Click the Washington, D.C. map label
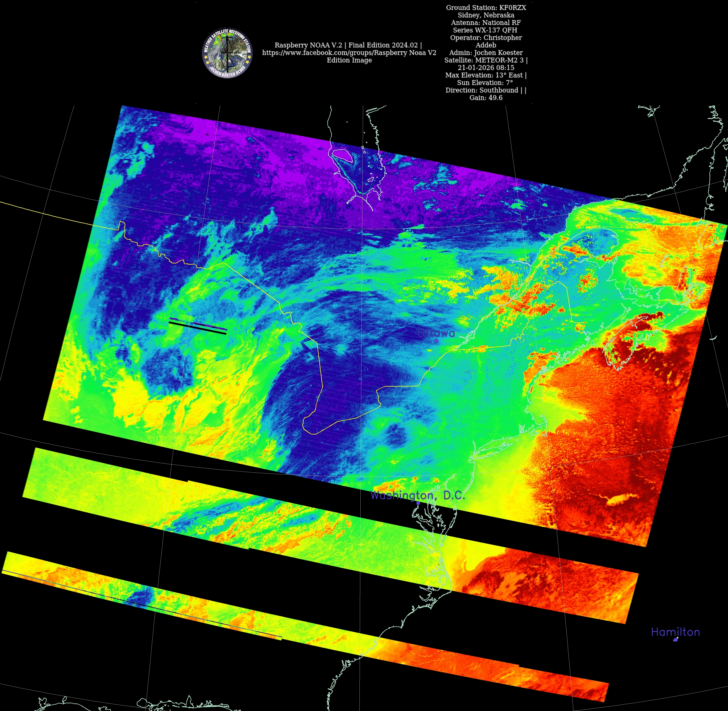The height and width of the screenshot is (711, 728). click(418, 496)
